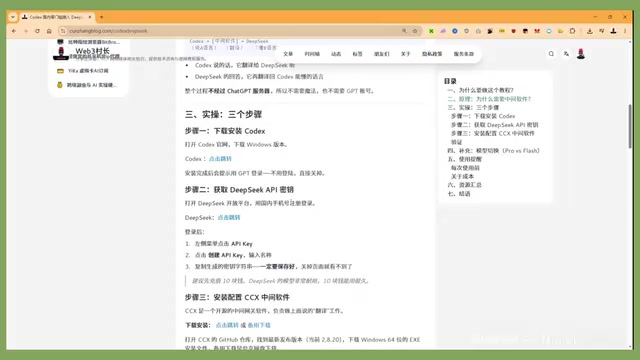Jump to 验证 in contents

tap(456, 142)
